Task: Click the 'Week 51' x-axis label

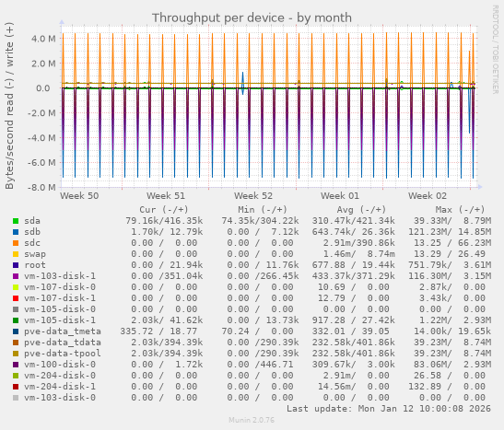Action: coord(166,196)
